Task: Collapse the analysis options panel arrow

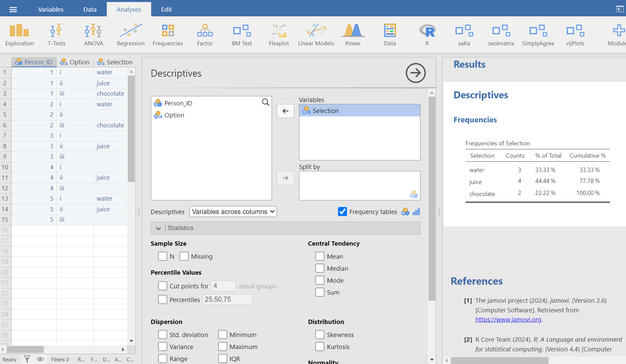Action: coord(415,73)
